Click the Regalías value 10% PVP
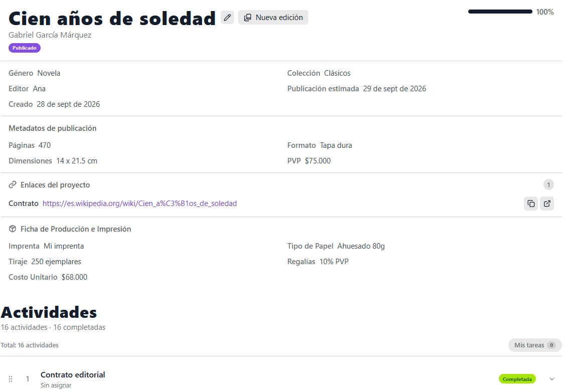 point(334,262)
